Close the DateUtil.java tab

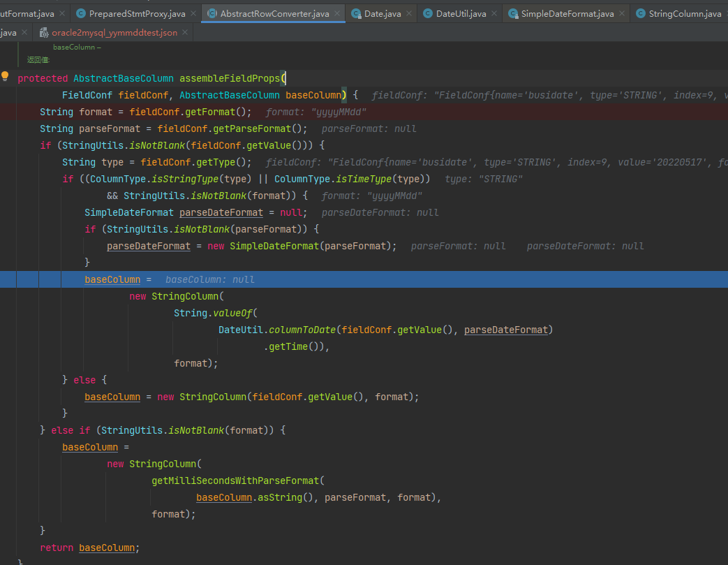[x=494, y=14]
